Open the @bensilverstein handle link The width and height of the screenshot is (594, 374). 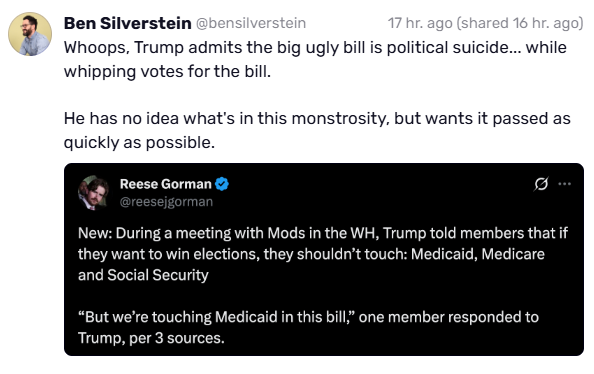[x=251, y=23]
